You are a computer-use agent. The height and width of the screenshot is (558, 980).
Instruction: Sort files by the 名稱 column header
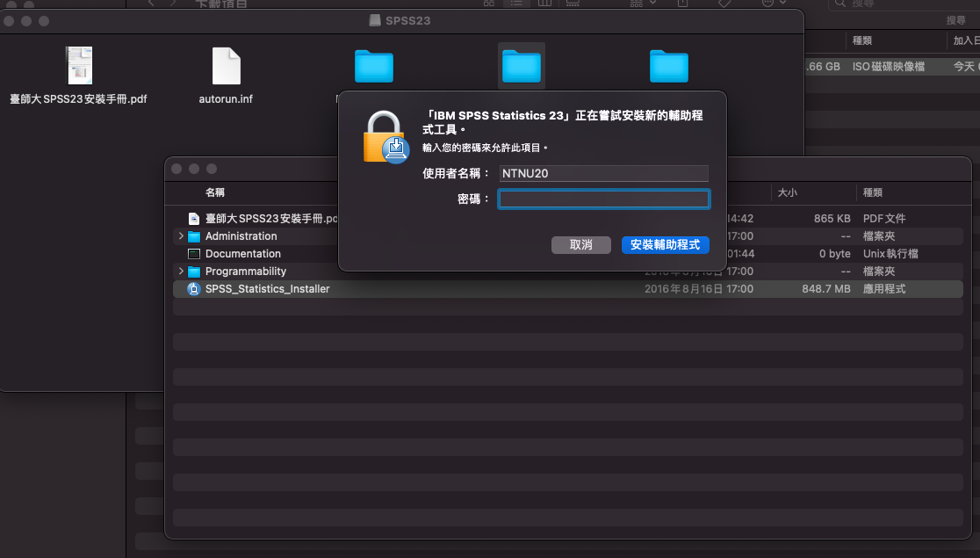(214, 192)
